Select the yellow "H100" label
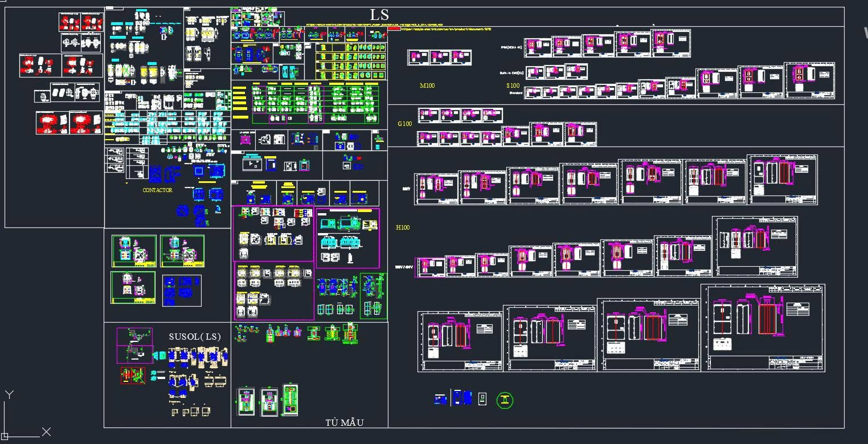868x444 pixels. pos(403,227)
